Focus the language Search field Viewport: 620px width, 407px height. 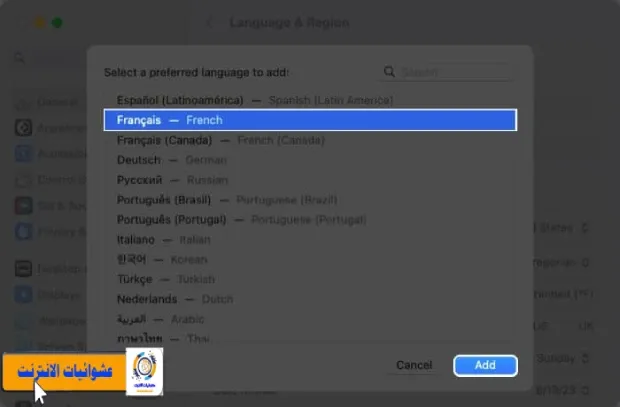[455, 72]
